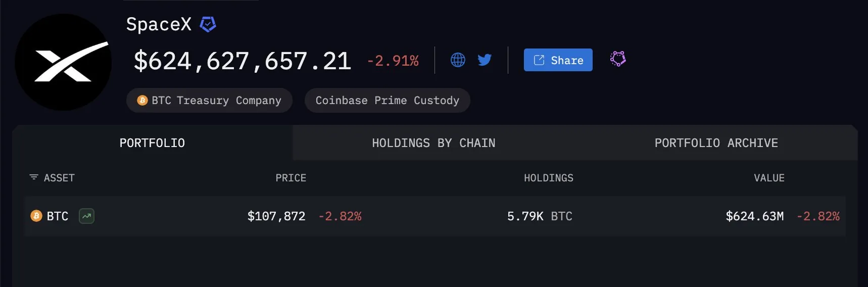Open the BTC price chart icon
This screenshot has height=287, width=868.
tap(86, 216)
